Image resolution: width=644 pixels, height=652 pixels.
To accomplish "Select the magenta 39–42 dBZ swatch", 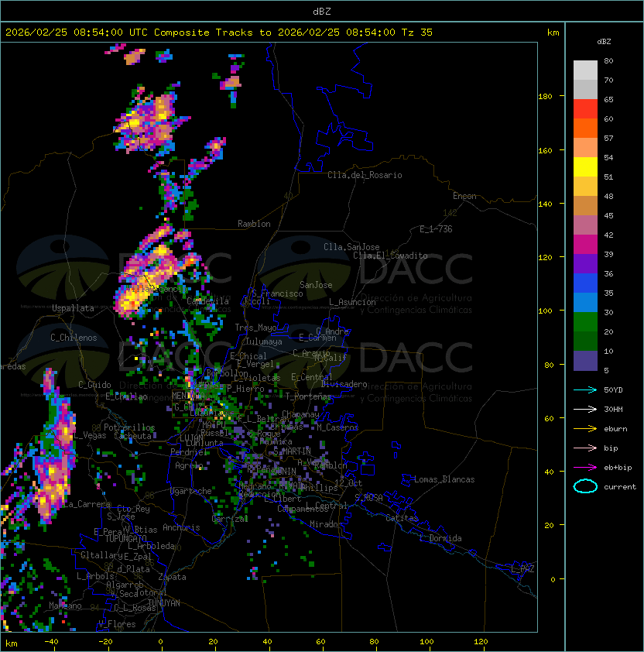I will [585, 245].
